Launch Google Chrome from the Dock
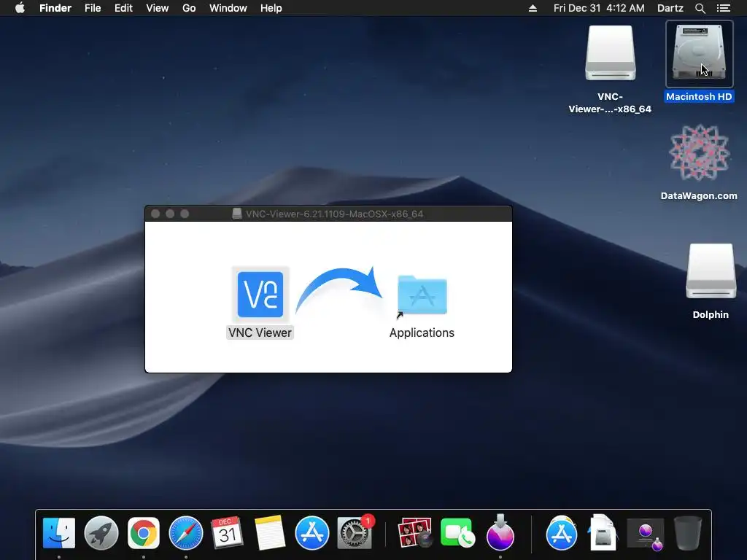747x560 pixels. pyautogui.click(x=144, y=533)
